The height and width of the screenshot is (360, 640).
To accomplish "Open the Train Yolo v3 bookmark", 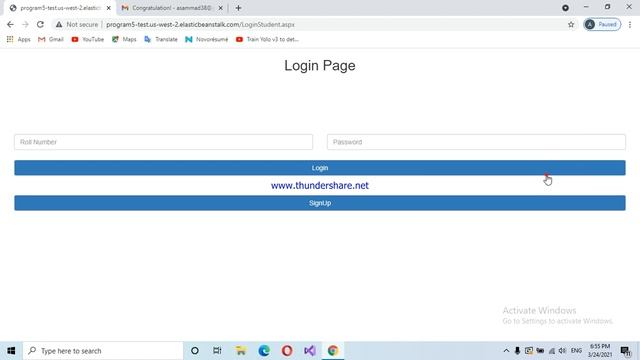I will [x=267, y=39].
